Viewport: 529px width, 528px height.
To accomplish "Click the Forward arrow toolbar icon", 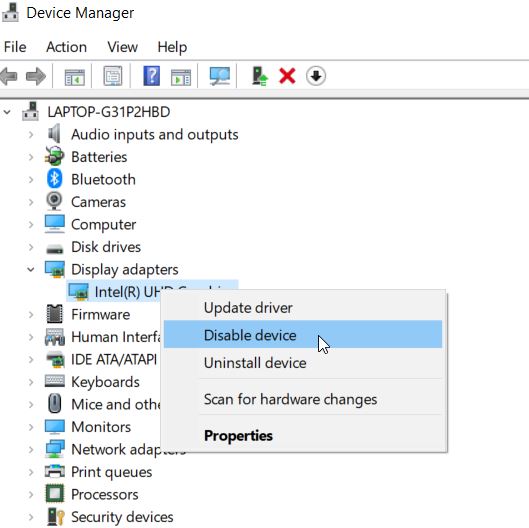I will [x=36, y=76].
